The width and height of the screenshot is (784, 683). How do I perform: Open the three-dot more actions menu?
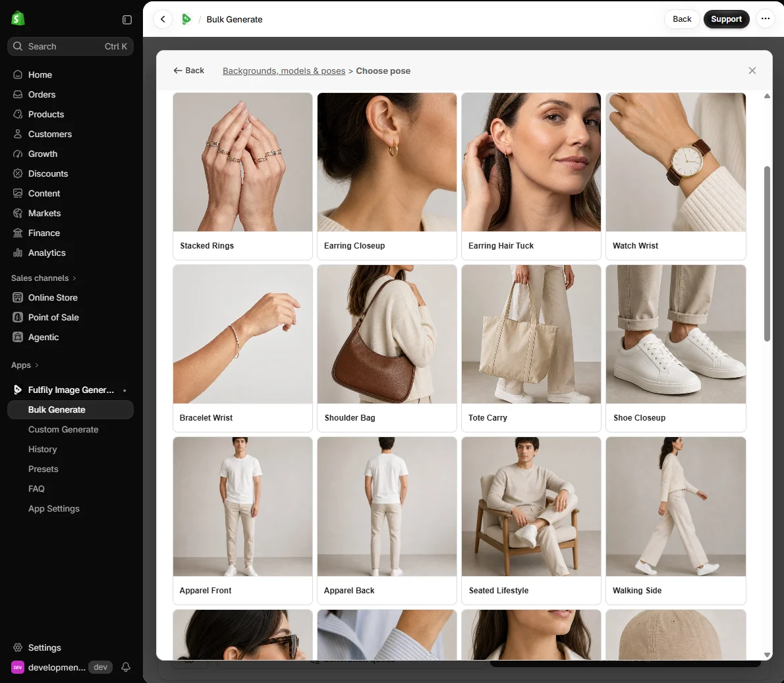765,19
